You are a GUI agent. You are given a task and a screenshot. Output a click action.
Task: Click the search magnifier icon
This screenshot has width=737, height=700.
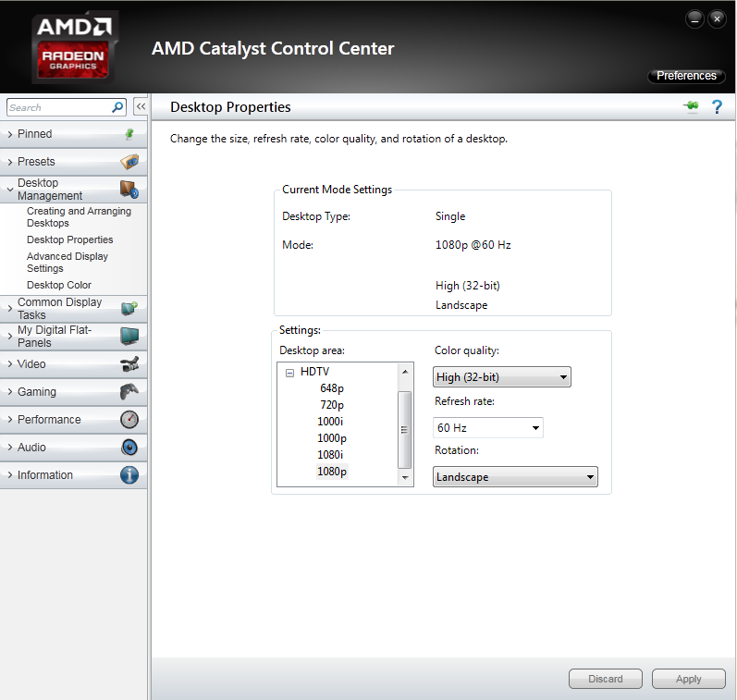(117, 107)
